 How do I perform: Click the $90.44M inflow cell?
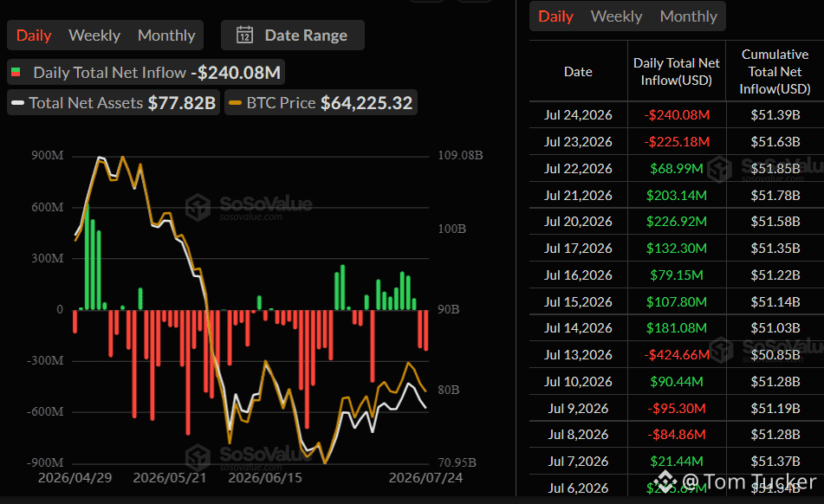(x=677, y=381)
